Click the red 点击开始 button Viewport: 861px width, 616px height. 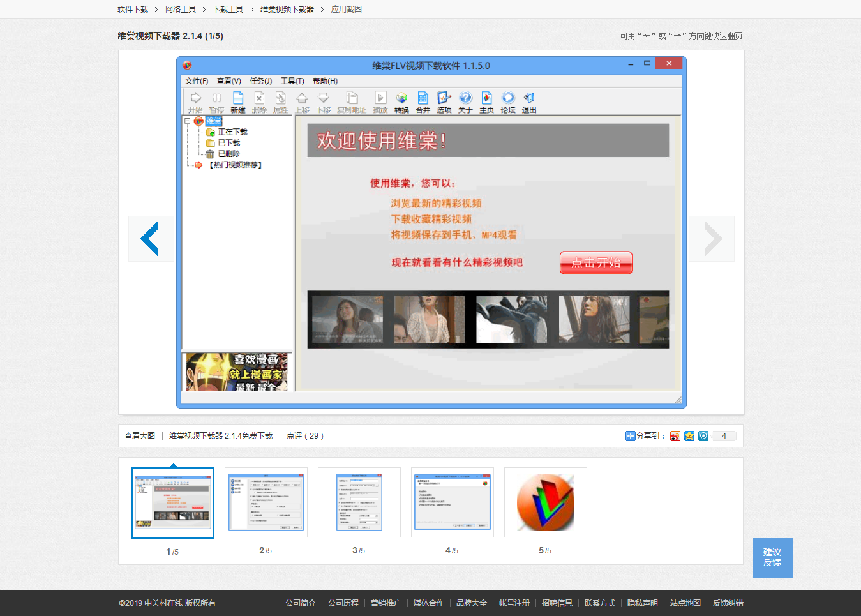pos(596,262)
